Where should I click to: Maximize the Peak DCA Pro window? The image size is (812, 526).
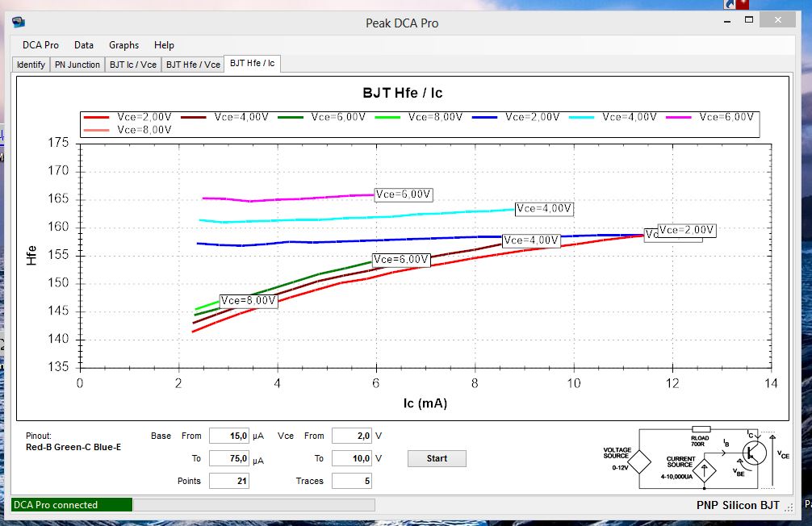pos(749,19)
